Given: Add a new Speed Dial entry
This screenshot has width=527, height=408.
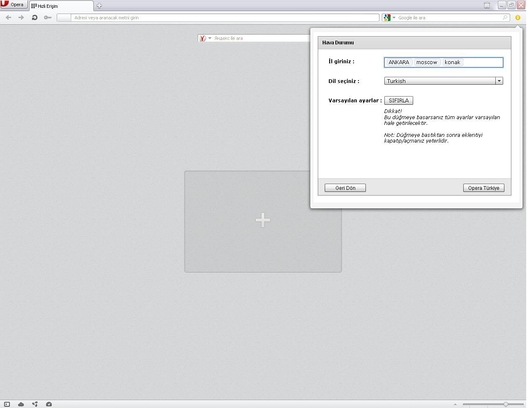Looking at the screenshot, I should point(263,221).
